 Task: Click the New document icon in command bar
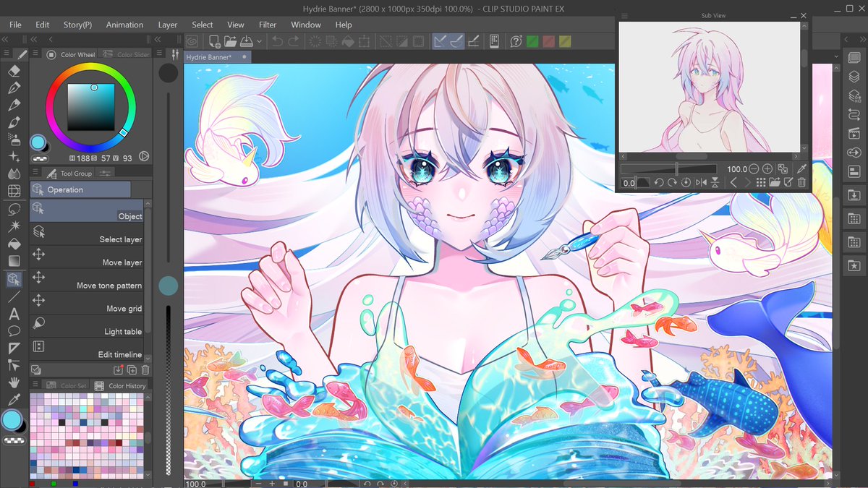pyautogui.click(x=215, y=41)
